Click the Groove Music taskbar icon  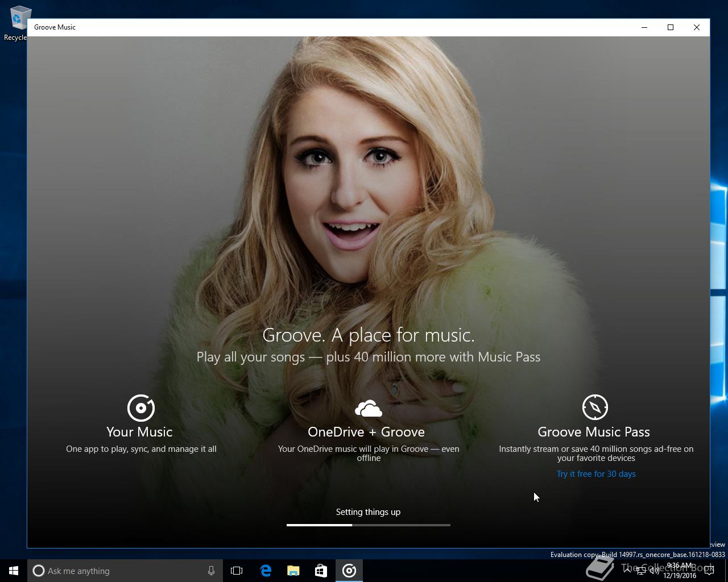click(x=349, y=571)
